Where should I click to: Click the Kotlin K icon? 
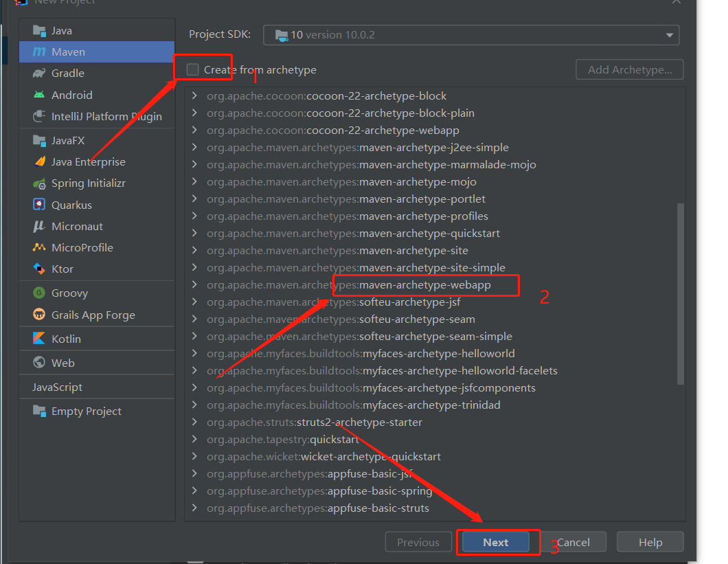(39, 339)
